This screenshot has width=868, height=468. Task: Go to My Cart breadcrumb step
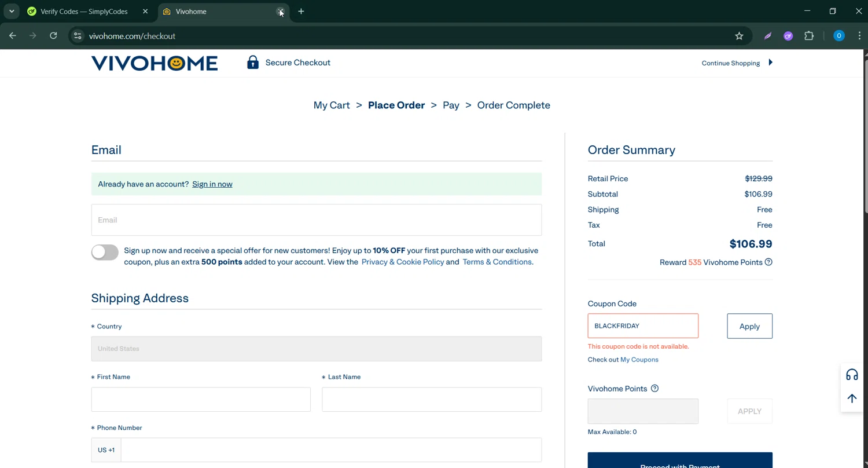[x=332, y=105]
